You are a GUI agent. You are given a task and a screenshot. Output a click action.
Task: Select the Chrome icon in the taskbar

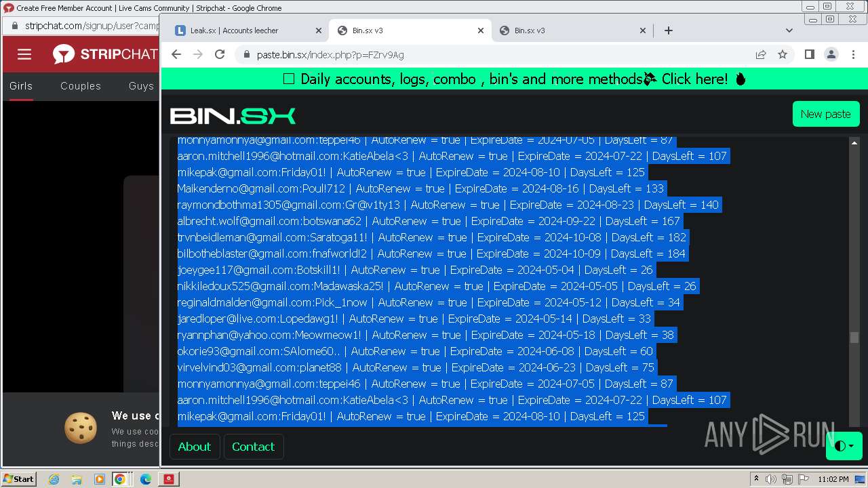pos(120,479)
